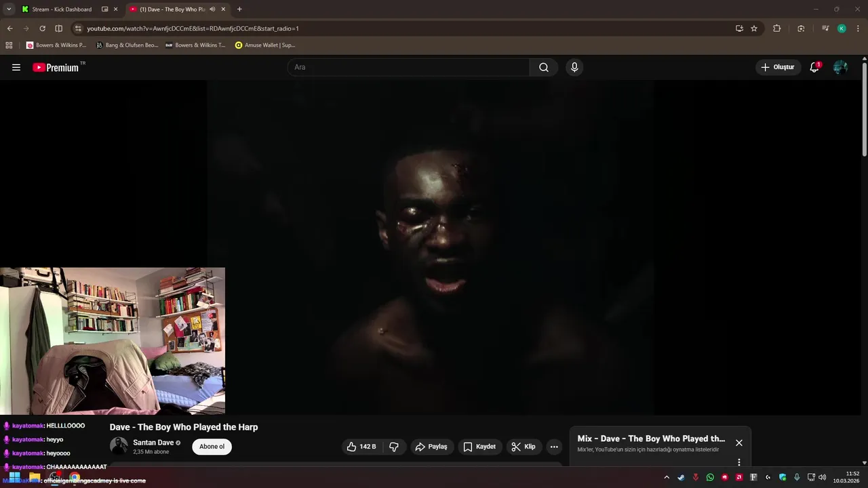
Task: Open the network tray icon
Action: [811, 477]
